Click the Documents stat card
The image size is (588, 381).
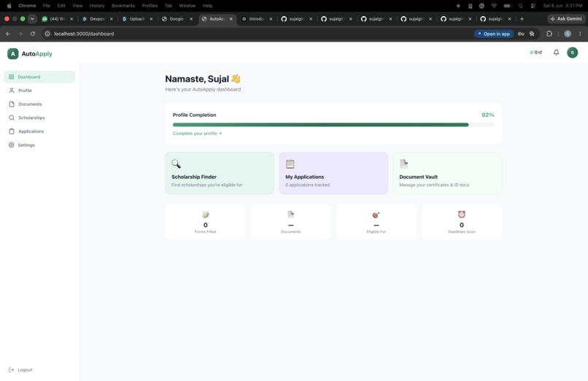coord(290,222)
